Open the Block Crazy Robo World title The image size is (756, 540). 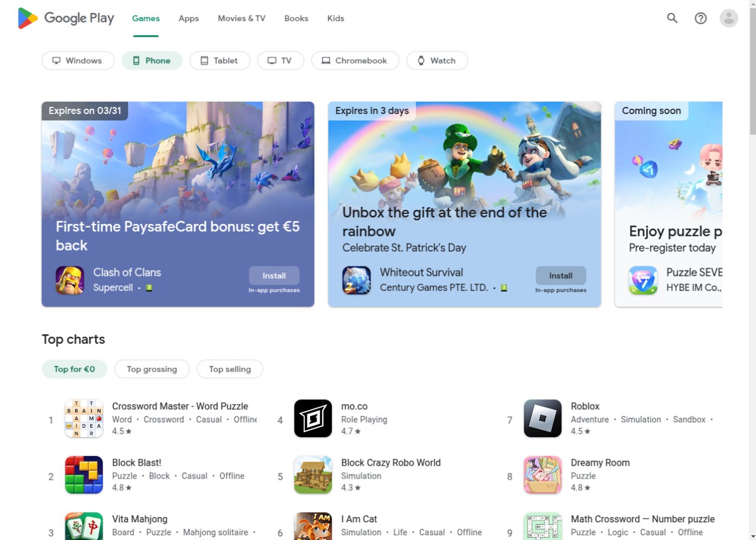point(391,463)
